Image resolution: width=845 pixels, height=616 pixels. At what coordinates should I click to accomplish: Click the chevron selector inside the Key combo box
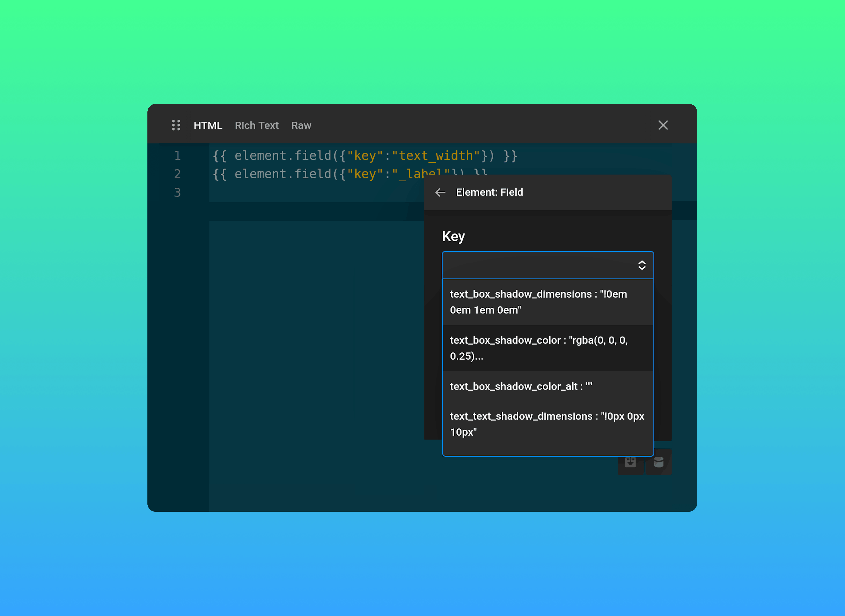pos(642,265)
